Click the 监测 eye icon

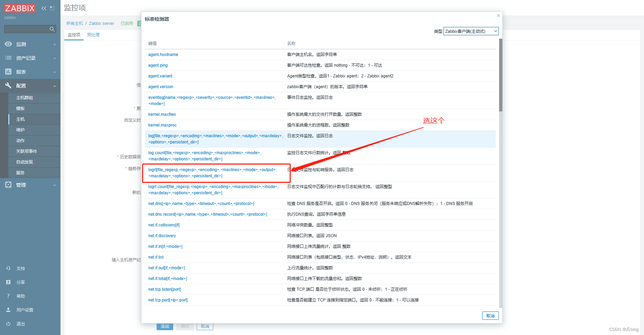coord(8,44)
